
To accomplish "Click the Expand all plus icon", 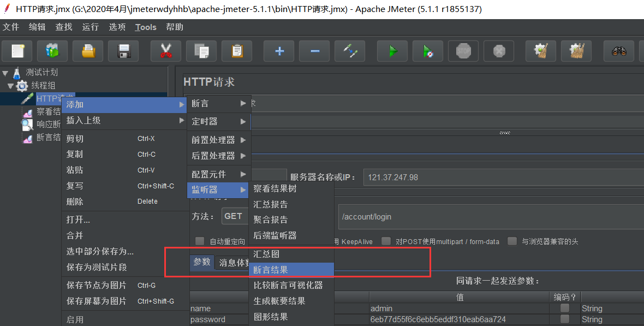I will (279, 51).
